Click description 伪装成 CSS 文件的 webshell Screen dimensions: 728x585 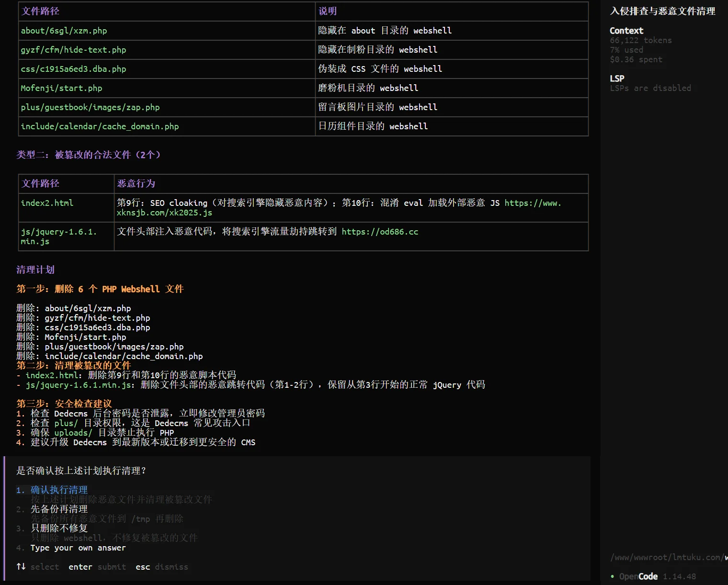coord(380,69)
